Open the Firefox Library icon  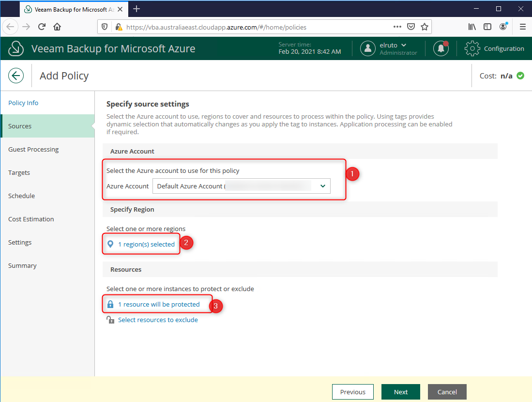click(x=472, y=27)
